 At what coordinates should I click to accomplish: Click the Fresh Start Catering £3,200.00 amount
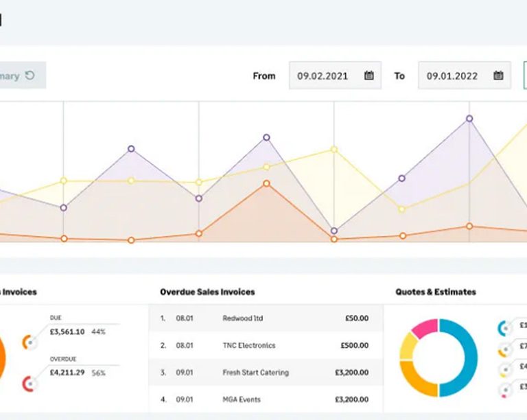(x=352, y=372)
